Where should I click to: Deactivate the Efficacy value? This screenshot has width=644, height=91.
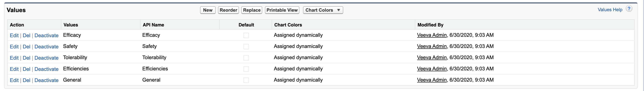point(46,36)
